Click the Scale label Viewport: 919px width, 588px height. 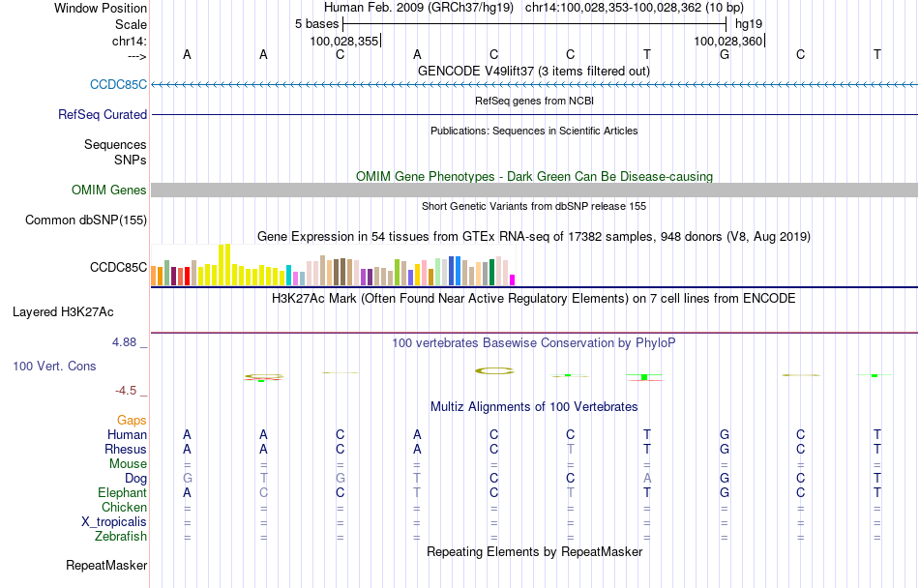pyautogui.click(x=131, y=24)
